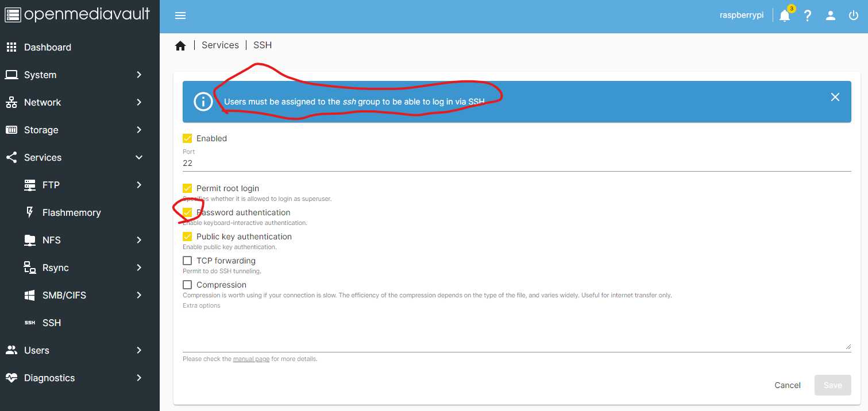Click the Services share icon

click(11, 157)
